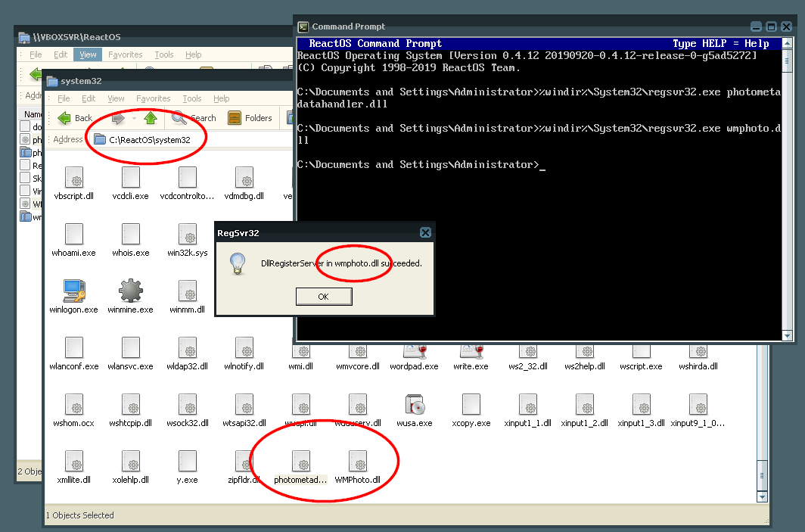Select the wsock32.dll file icon

(188, 405)
